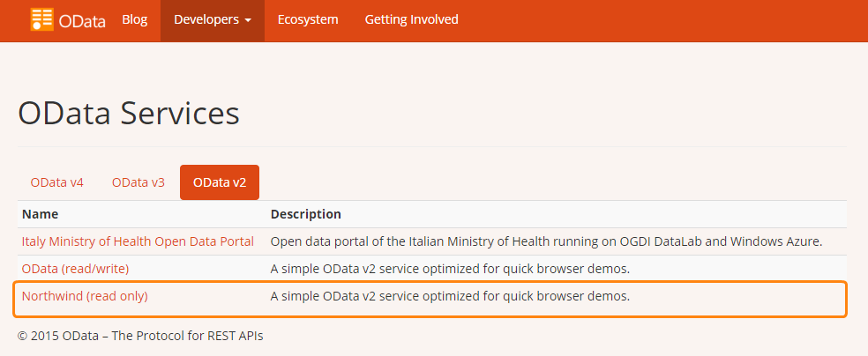Viewport: 868px width, 356px height.
Task: Select the active OData v2 tab
Action: [220, 182]
